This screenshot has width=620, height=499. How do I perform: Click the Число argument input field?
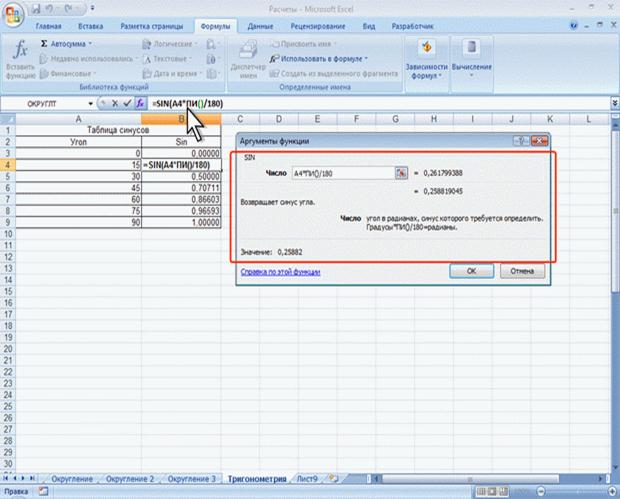coord(340,173)
